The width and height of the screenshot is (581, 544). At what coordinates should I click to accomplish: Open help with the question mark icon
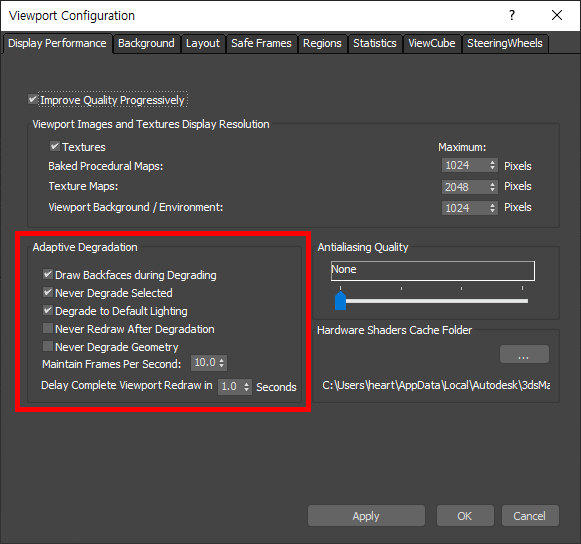coord(512,15)
